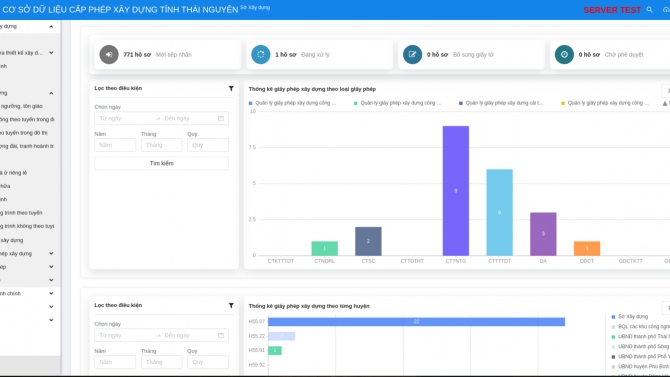The width and height of the screenshot is (670, 377).
Task: Click the funnel filter icon in second filter panel
Action: 231,306
